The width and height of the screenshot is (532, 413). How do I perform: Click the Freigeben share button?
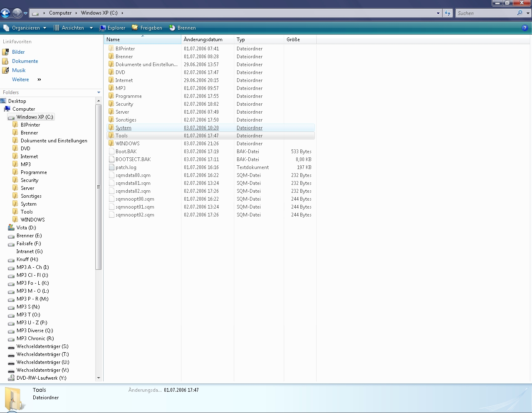pos(147,28)
